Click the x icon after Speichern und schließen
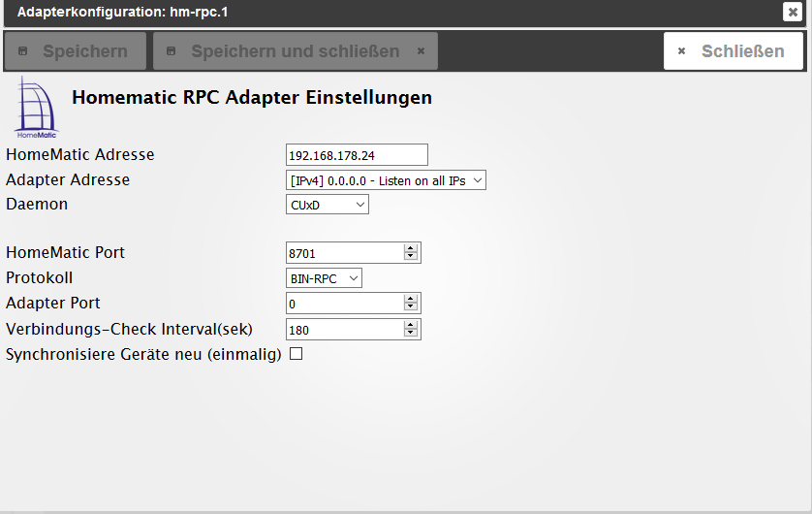 coord(421,50)
